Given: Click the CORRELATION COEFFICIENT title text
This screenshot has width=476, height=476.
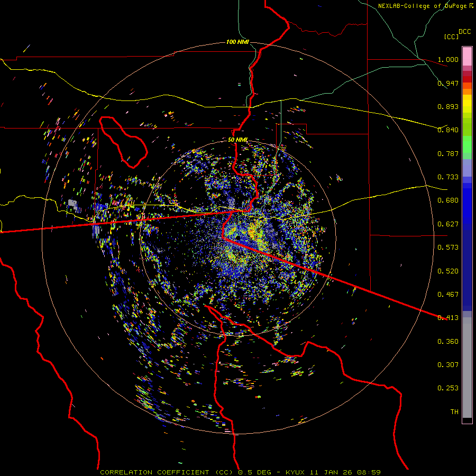Looking at the screenshot, I should (x=166, y=472).
